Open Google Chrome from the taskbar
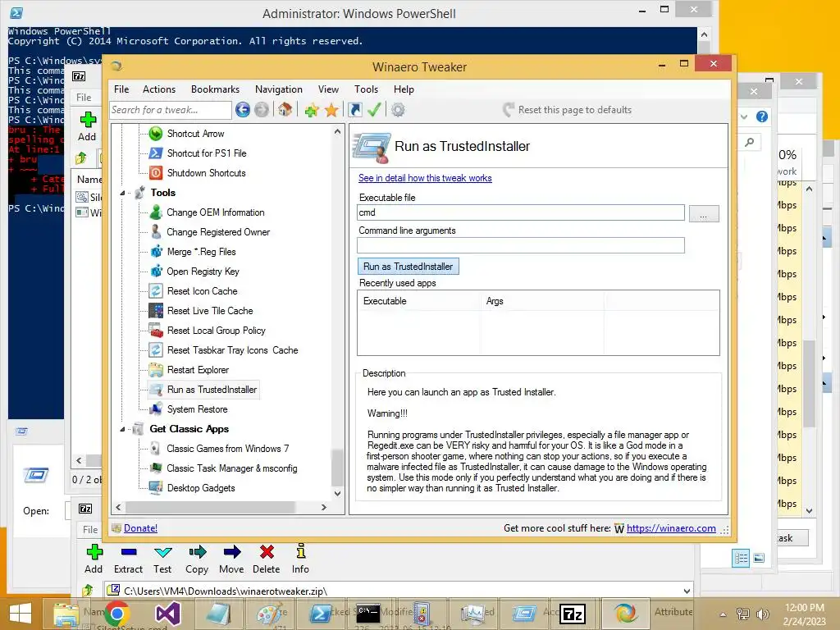Screen dimensions: 840x630 tap(116, 614)
